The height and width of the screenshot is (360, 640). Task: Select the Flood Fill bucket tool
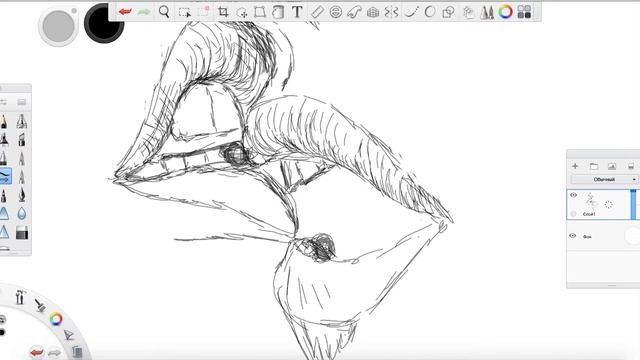click(x=278, y=12)
